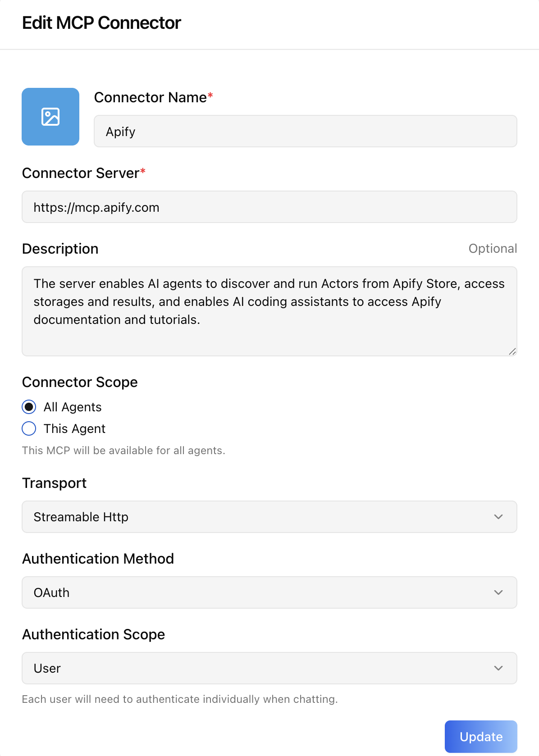Click the text 'This MCP will be available for all agents.'
The height and width of the screenshot is (756, 539).
click(x=123, y=451)
